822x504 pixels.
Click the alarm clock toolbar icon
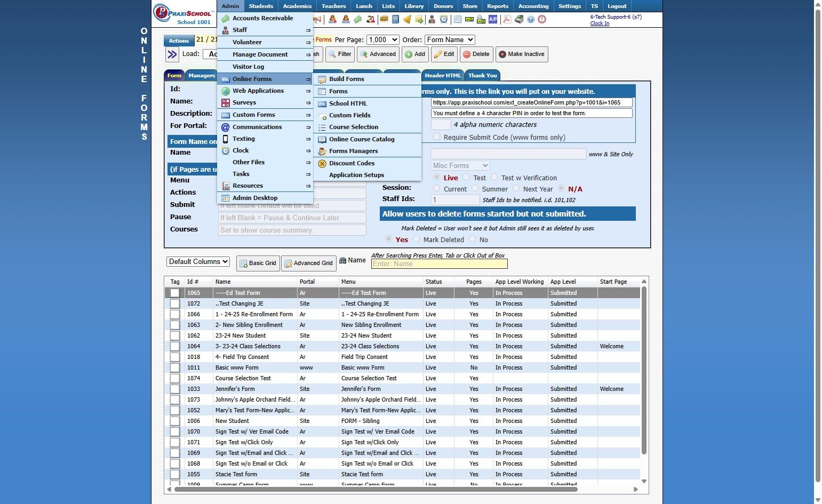point(444,19)
